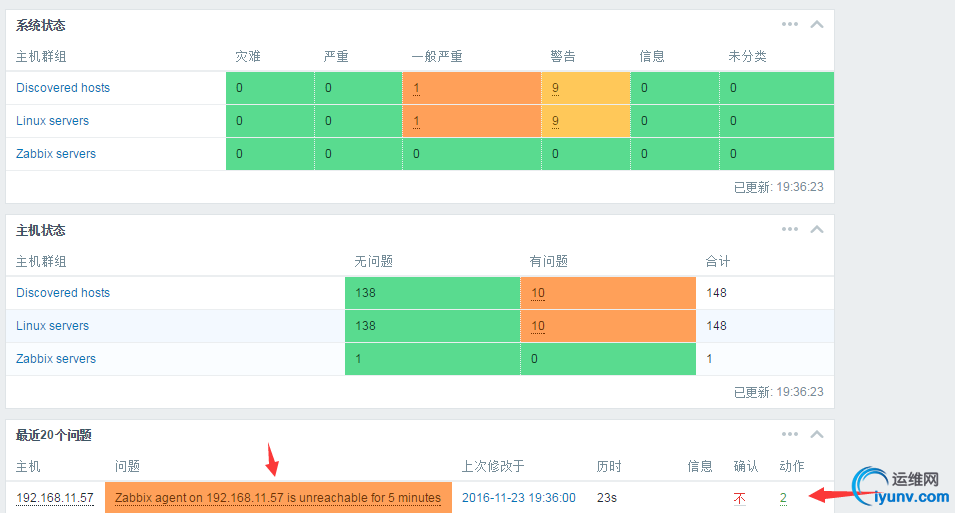Click the 有问题 count 10 for Discovered hosts
Screen dimensions: 955x513
[538, 293]
